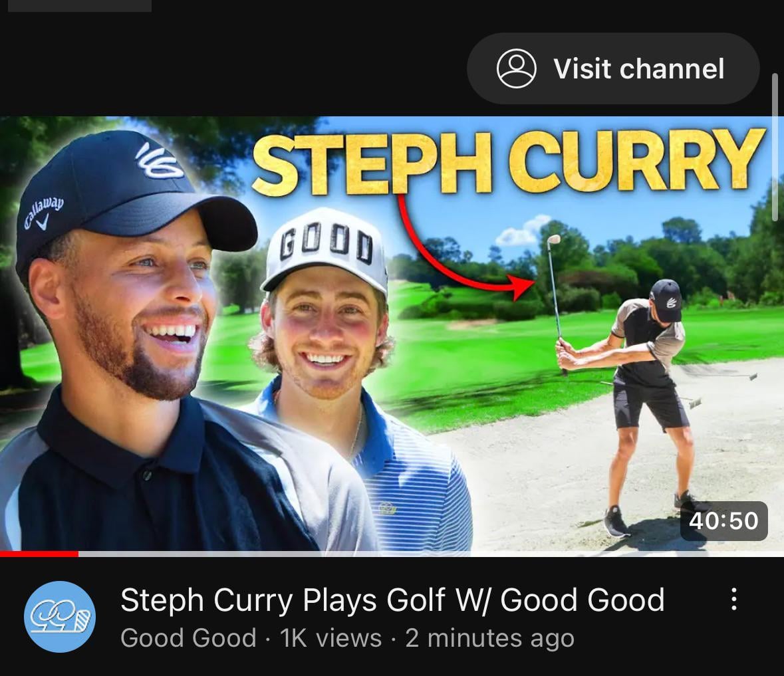Click the 2 minutes ago timestamp
Screen dimensions: 784x676
coord(489,638)
